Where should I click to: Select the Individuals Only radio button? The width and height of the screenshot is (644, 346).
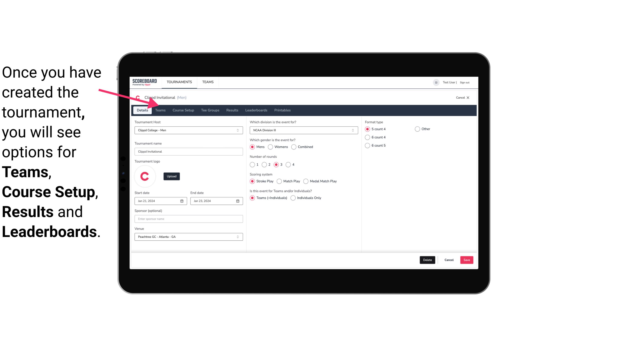click(x=293, y=198)
